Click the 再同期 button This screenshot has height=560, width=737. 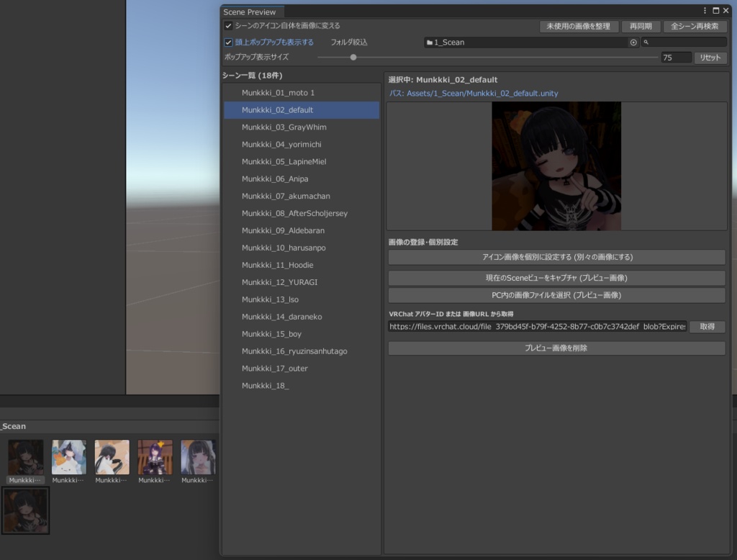tap(641, 27)
